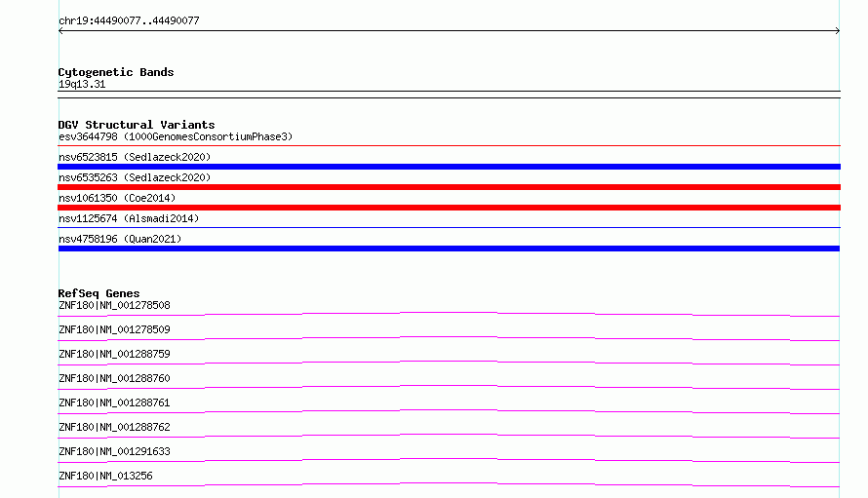Click the magenta line of ZNF180|NM_001288759
The image size is (868, 498).
pos(449,363)
